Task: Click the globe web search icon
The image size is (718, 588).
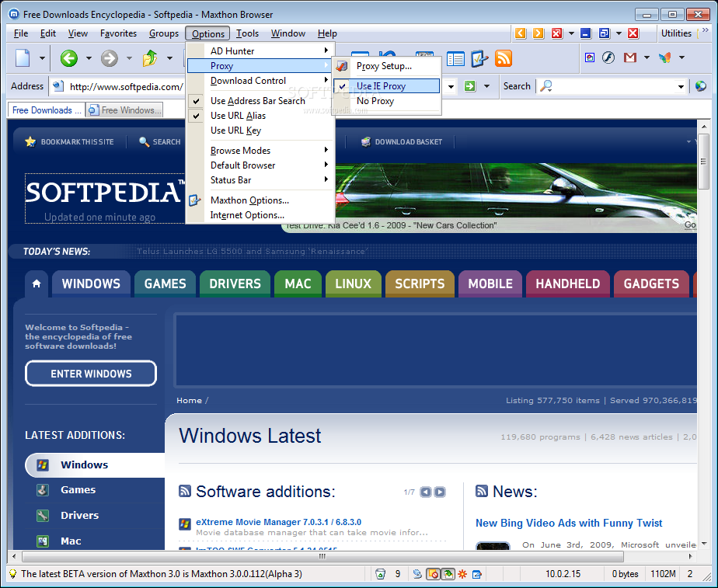Action: 701,86
